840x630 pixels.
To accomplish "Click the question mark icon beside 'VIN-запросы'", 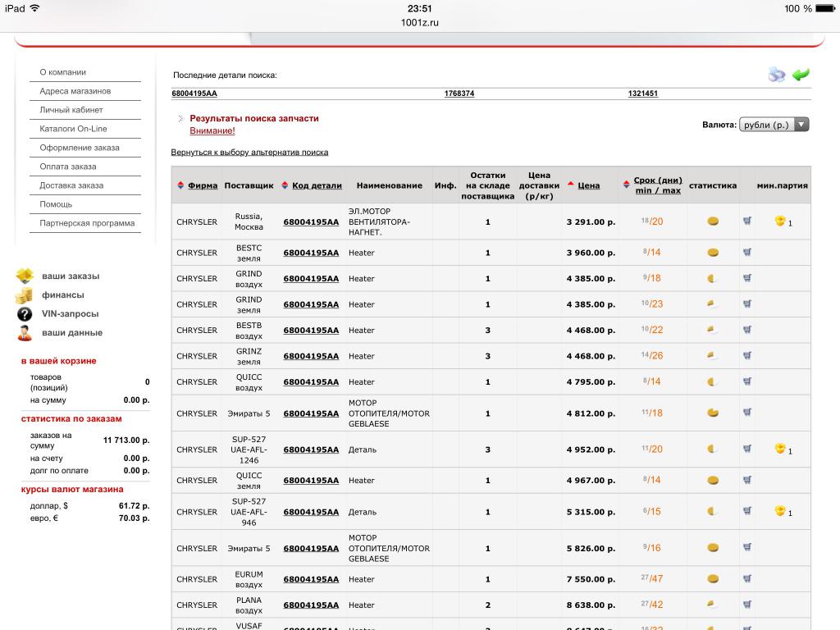I will pyautogui.click(x=25, y=314).
